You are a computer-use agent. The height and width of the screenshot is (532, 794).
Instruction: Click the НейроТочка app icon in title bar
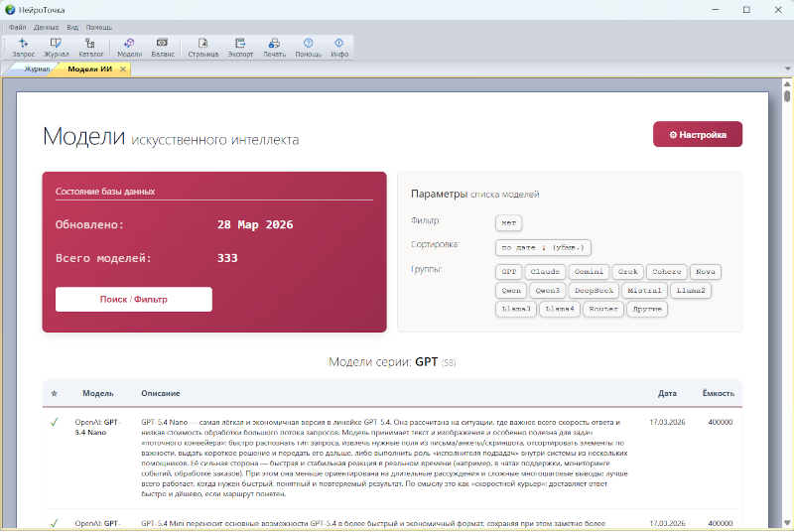click(10, 10)
